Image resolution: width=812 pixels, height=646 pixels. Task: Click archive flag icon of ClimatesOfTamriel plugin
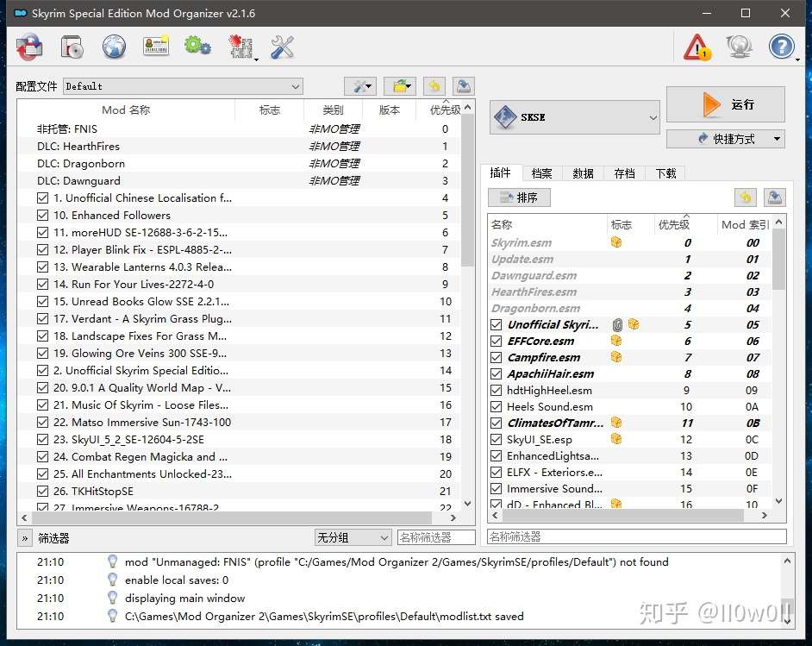(616, 423)
